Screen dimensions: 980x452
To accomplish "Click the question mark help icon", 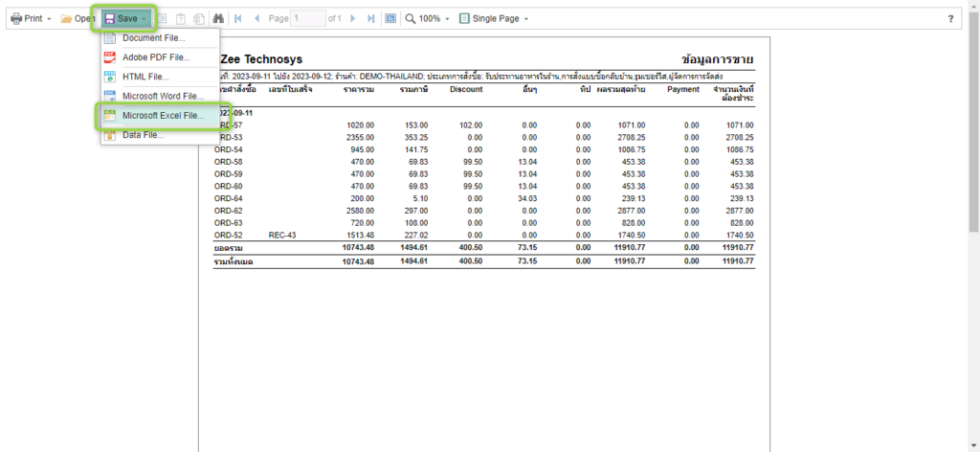I will coord(950,19).
